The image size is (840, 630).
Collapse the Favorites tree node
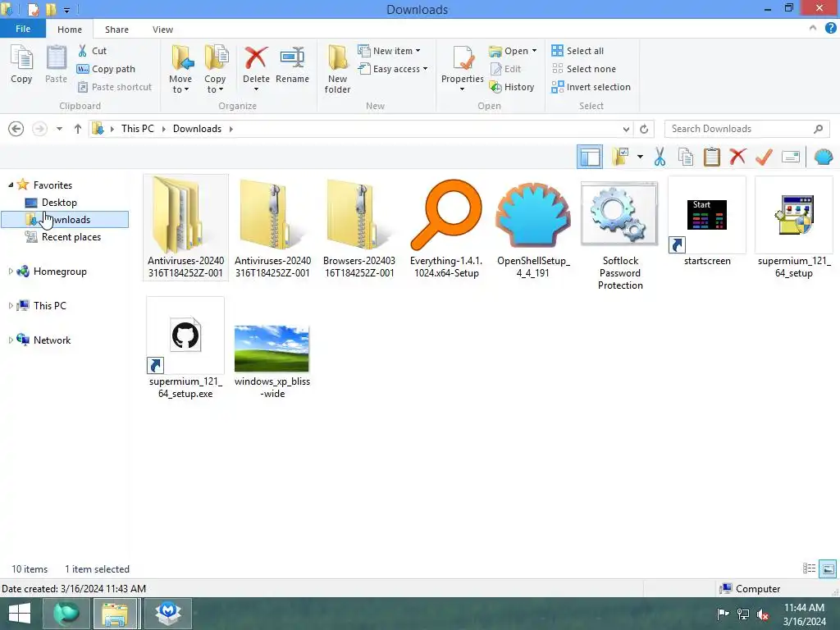pyautogui.click(x=11, y=185)
